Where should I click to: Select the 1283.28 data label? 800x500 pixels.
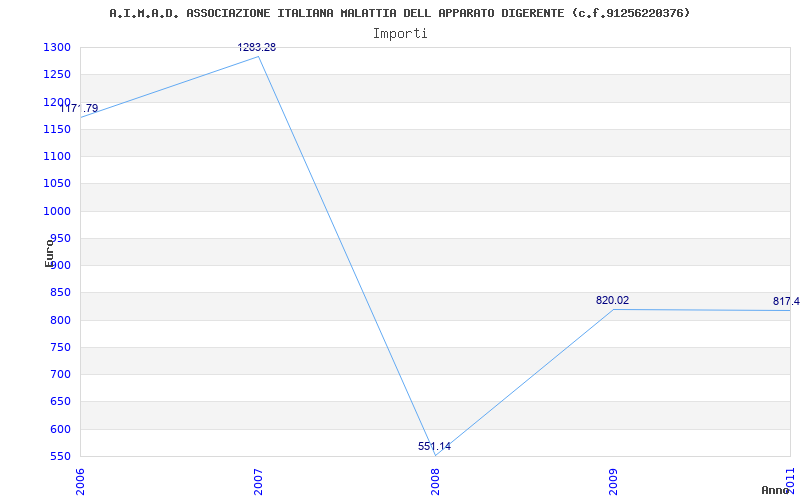pyautogui.click(x=257, y=47)
